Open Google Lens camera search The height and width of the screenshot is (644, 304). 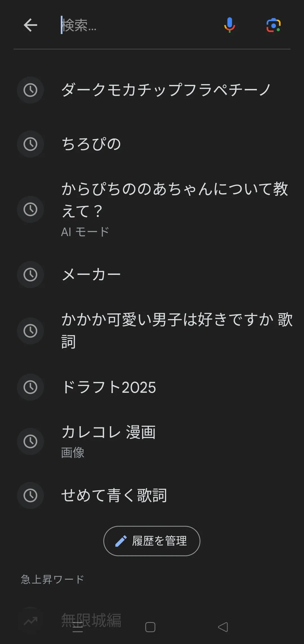coord(273,25)
